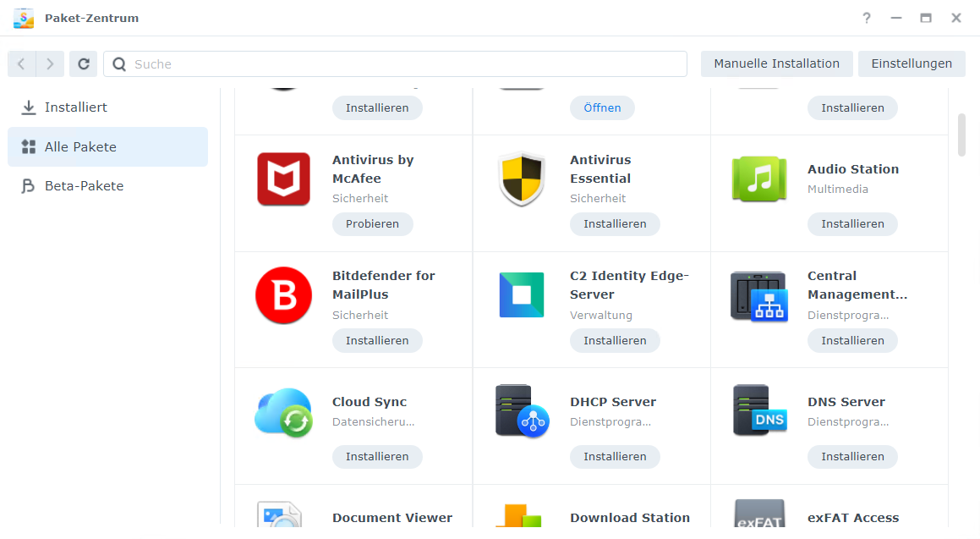
Task: Select Installiert in the sidebar
Action: (75, 107)
